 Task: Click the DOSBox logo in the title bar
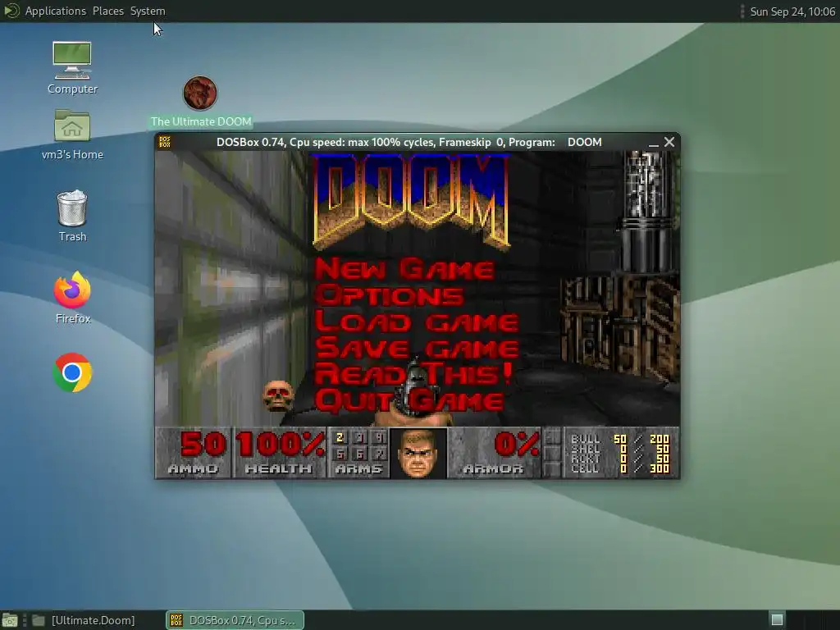[165, 142]
